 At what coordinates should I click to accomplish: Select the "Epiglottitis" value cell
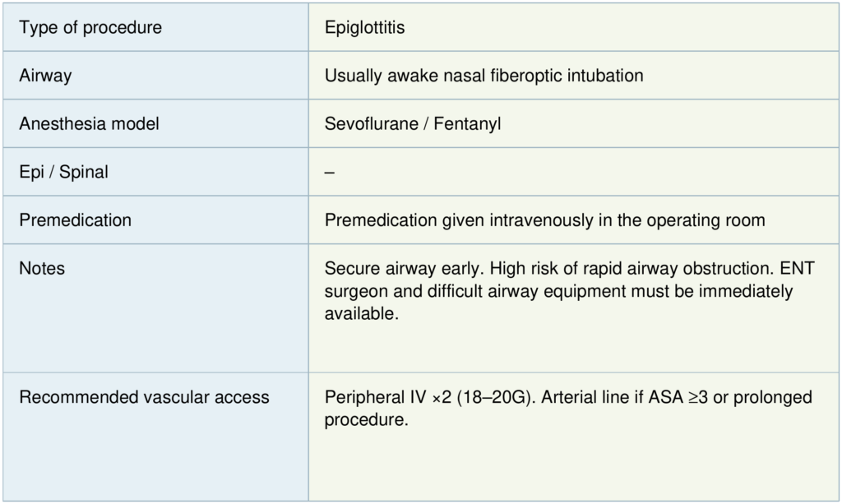click(x=364, y=28)
